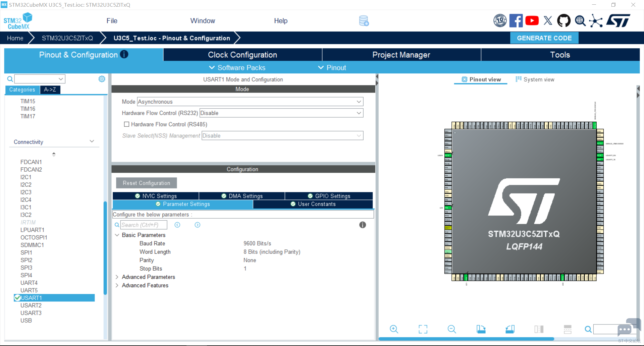Toggle the flip chip view icon
The width and height of the screenshot is (644, 346).
[x=539, y=329]
